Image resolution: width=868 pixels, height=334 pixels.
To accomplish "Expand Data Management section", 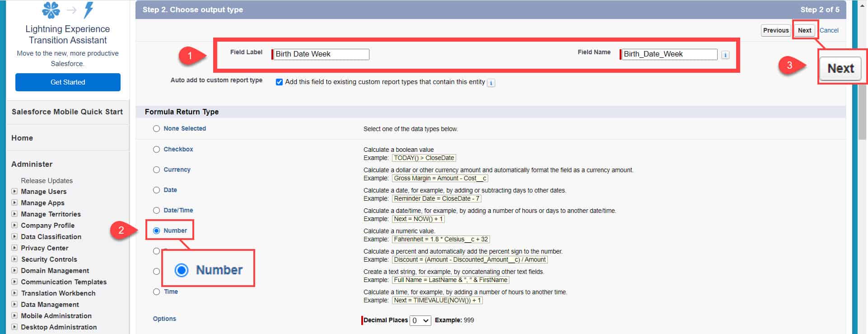I will [14, 305].
